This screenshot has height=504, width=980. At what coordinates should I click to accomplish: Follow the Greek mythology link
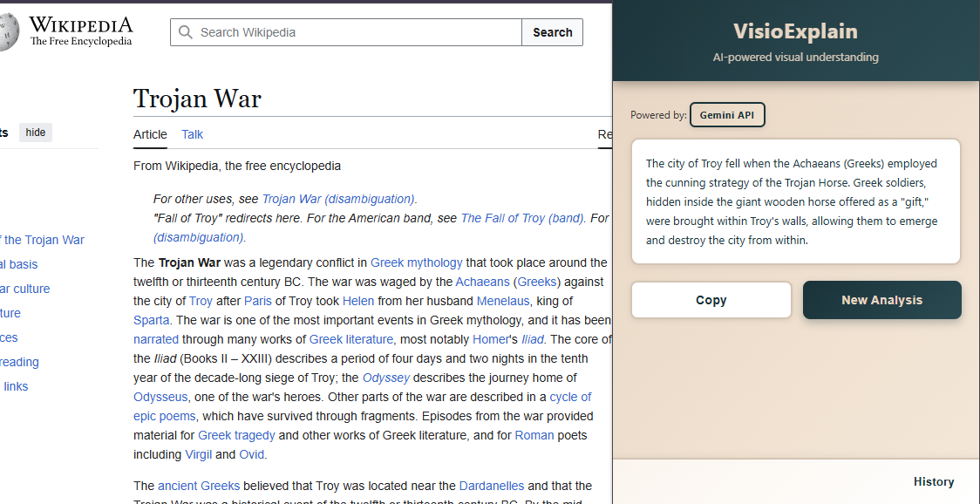click(x=416, y=262)
